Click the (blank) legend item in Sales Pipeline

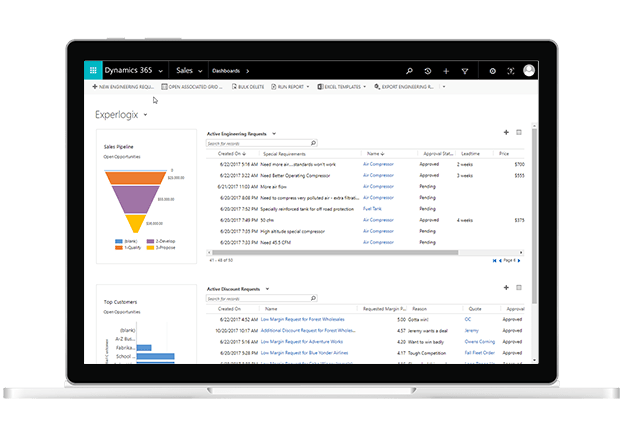[x=126, y=241]
